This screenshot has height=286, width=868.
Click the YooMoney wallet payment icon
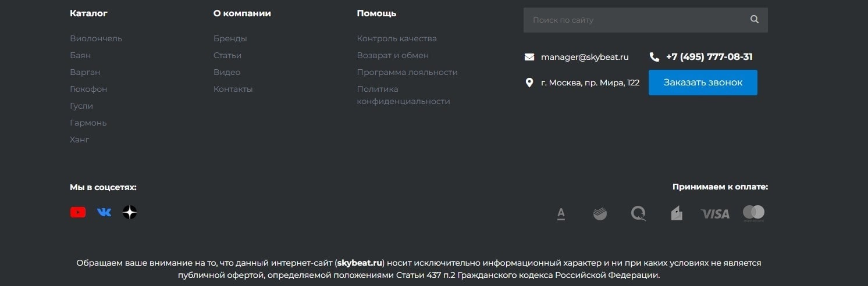[677, 214]
